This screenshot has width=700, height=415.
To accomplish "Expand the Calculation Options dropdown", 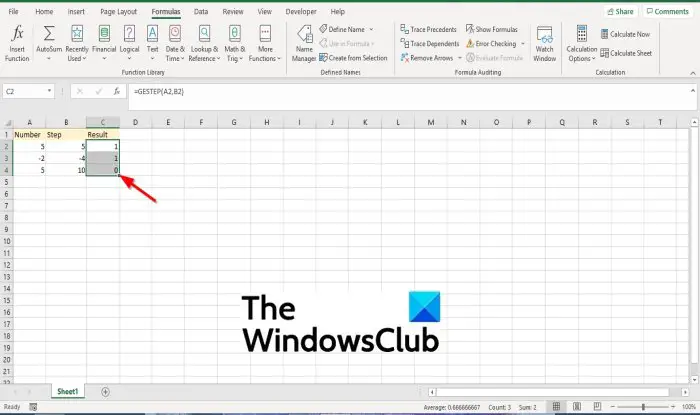I will 582,43.
